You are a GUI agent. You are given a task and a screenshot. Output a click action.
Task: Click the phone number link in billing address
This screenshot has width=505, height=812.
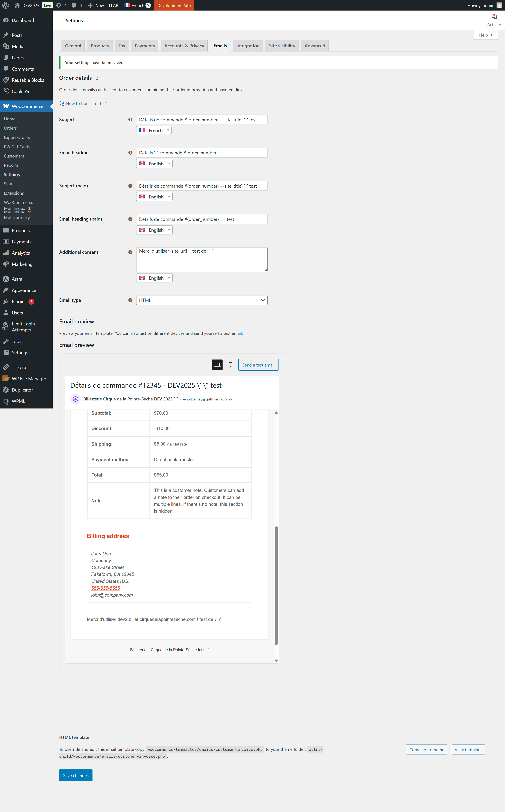pyautogui.click(x=106, y=588)
